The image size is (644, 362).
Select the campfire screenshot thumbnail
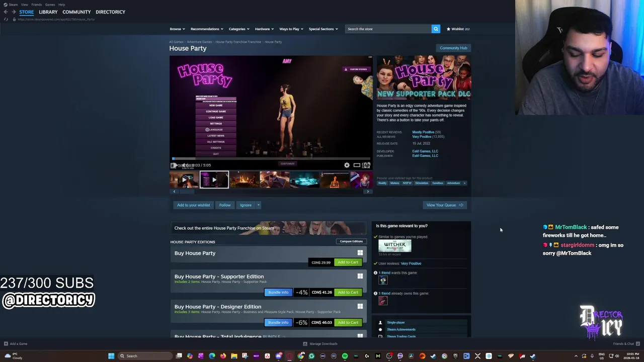point(244,179)
